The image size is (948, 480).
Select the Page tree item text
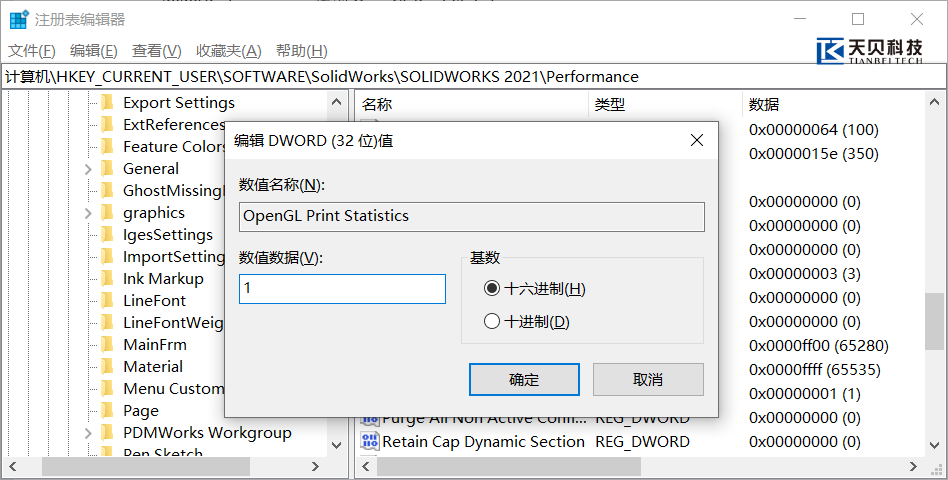tap(141, 411)
